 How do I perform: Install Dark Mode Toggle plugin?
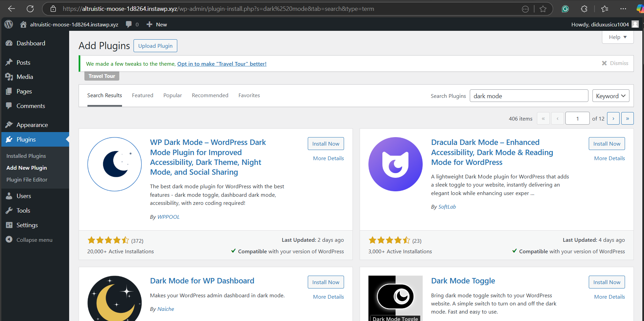pyautogui.click(x=607, y=282)
